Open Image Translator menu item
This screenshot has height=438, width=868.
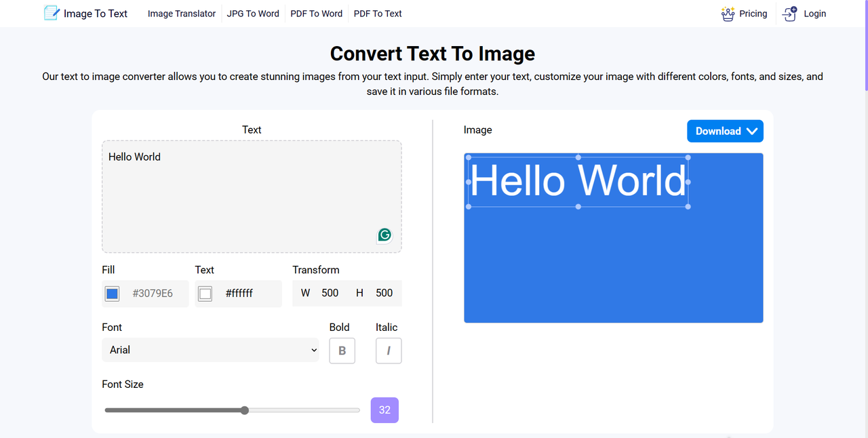(x=182, y=14)
